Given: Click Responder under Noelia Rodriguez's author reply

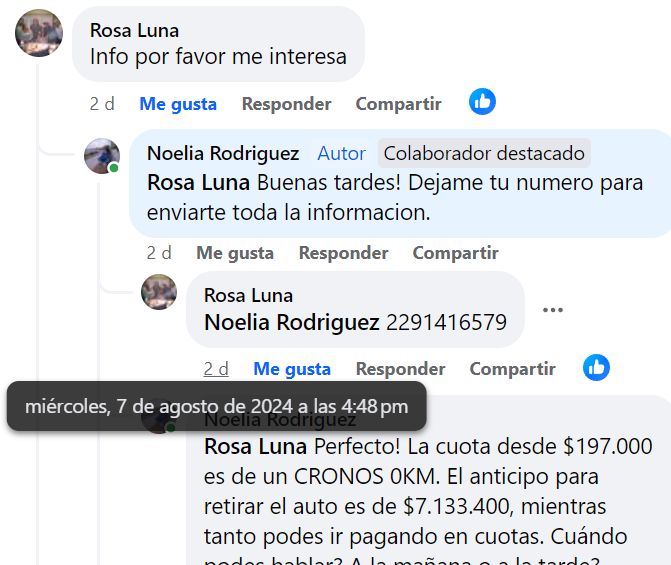Looking at the screenshot, I should click(x=343, y=253).
